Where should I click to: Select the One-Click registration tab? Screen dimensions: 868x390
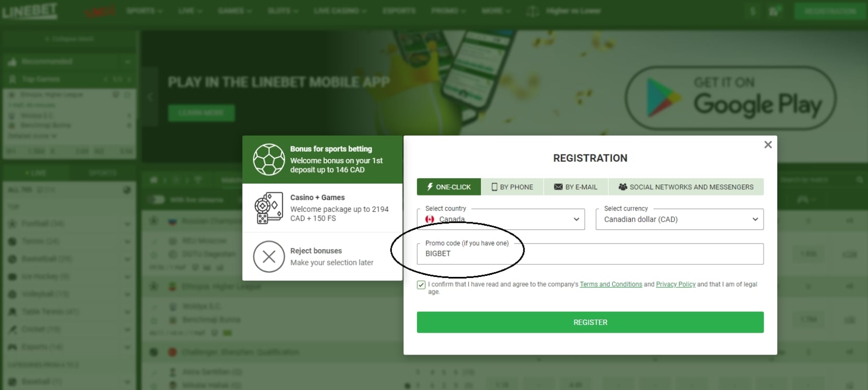[x=449, y=187]
